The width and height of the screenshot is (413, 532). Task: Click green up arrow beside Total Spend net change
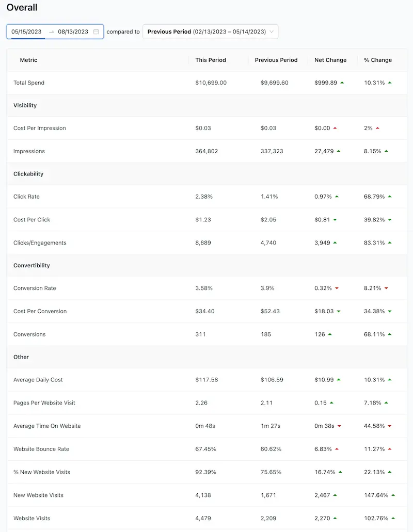point(342,83)
